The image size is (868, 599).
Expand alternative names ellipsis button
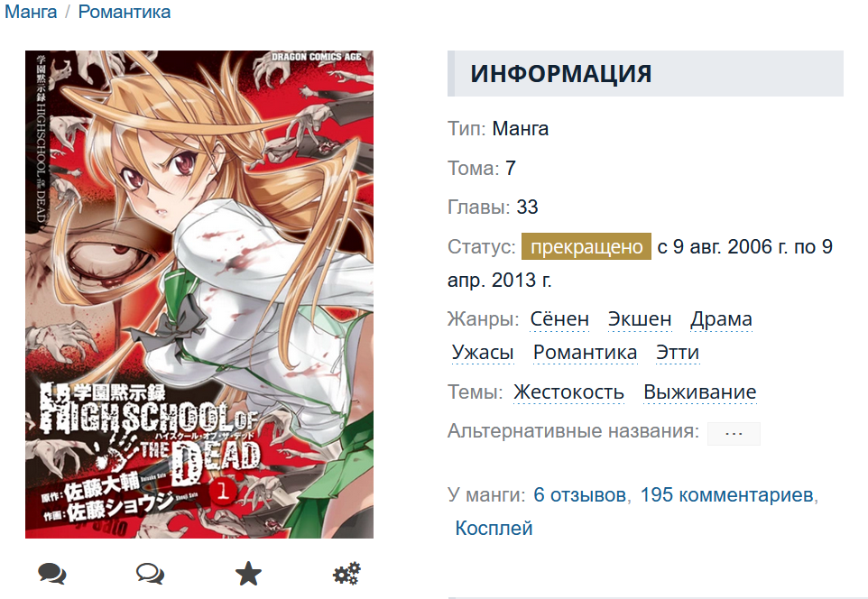pos(734,434)
